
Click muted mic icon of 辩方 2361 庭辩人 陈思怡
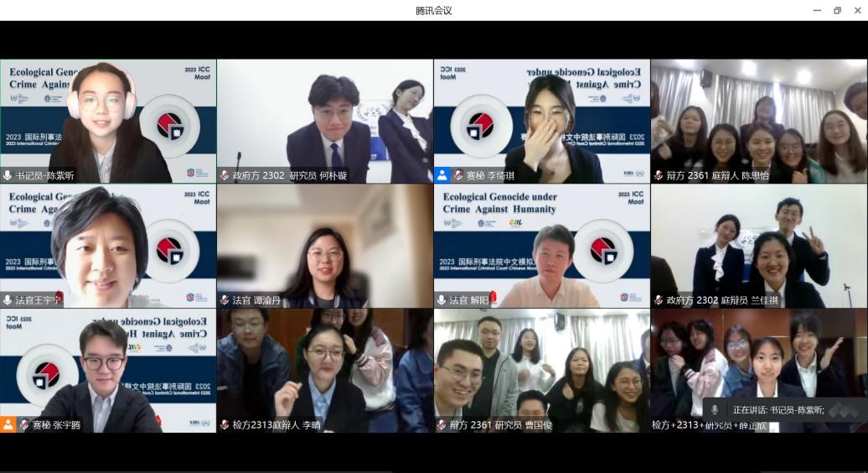659,175
